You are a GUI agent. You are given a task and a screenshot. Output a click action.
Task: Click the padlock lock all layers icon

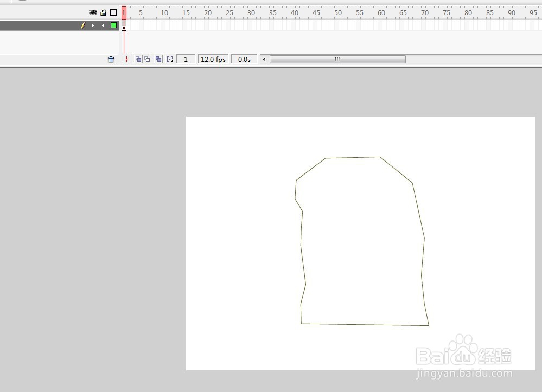click(103, 12)
